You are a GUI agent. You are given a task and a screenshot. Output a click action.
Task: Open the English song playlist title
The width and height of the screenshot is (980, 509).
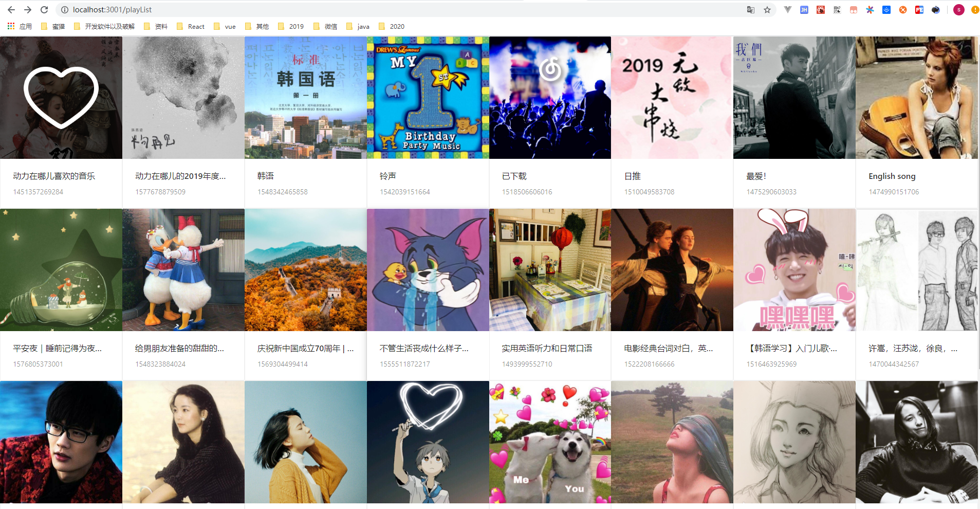[892, 176]
